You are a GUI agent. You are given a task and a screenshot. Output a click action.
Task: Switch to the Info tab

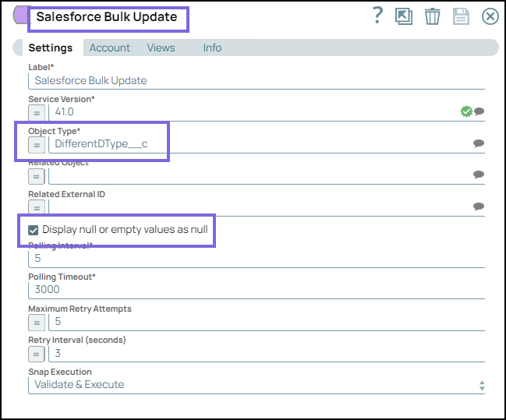pos(212,48)
